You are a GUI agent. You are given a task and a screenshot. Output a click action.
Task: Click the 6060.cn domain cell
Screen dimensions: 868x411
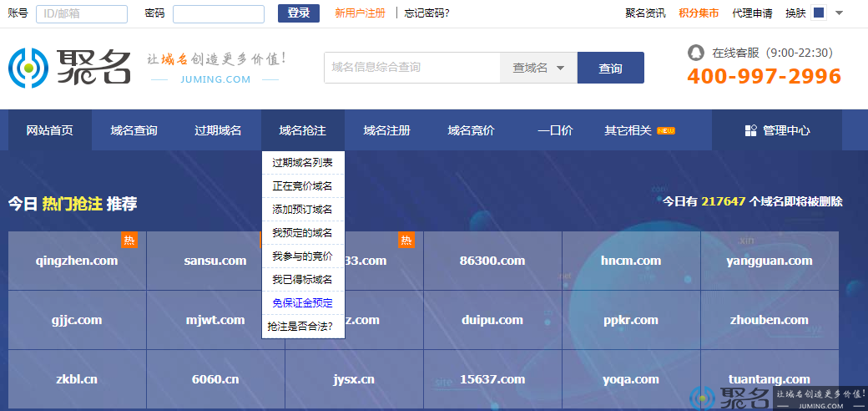pyautogui.click(x=215, y=379)
